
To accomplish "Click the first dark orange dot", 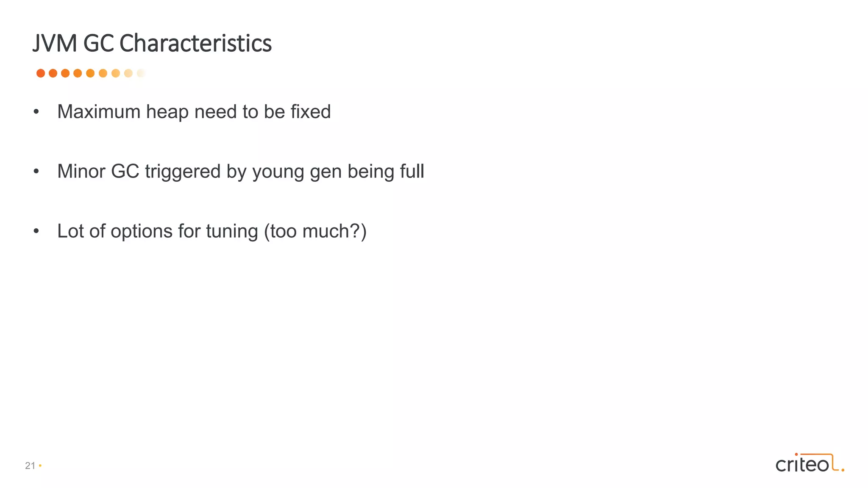I will pos(41,73).
